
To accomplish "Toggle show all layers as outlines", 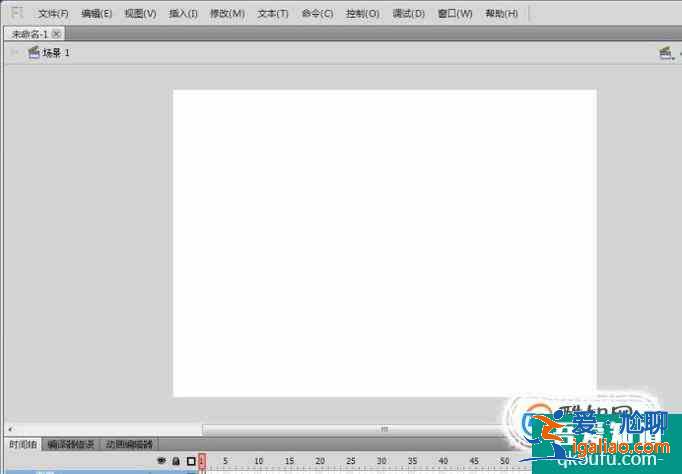I will (x=191, y=461).
